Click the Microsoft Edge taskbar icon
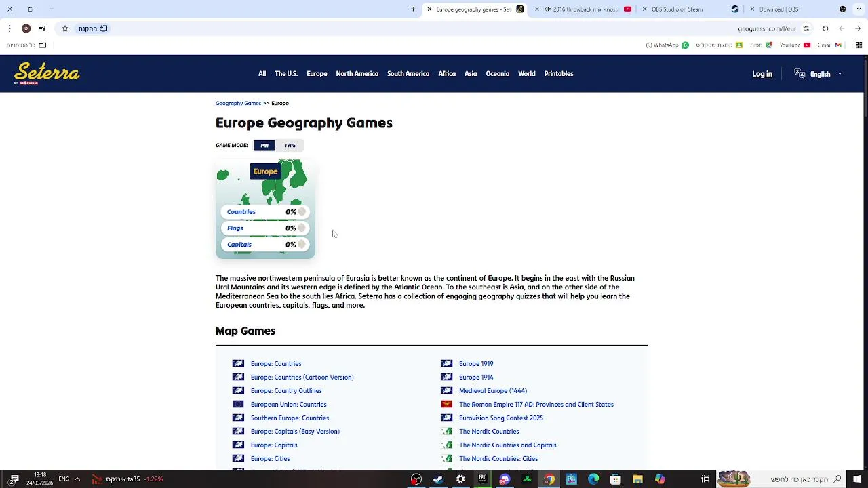The width and height of the screenshot is (868, 488). click(x=593, y=479)
